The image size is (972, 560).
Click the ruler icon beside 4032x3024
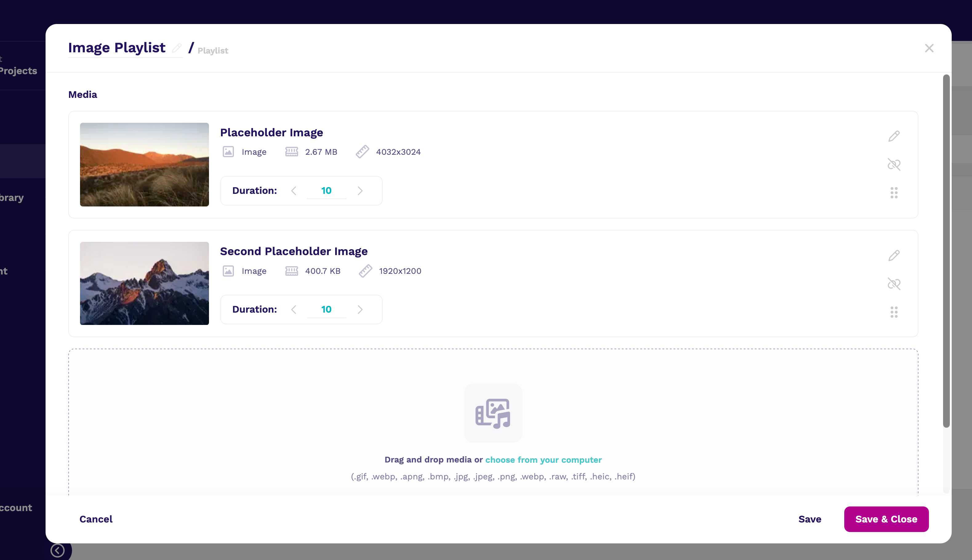click(362, 152)
